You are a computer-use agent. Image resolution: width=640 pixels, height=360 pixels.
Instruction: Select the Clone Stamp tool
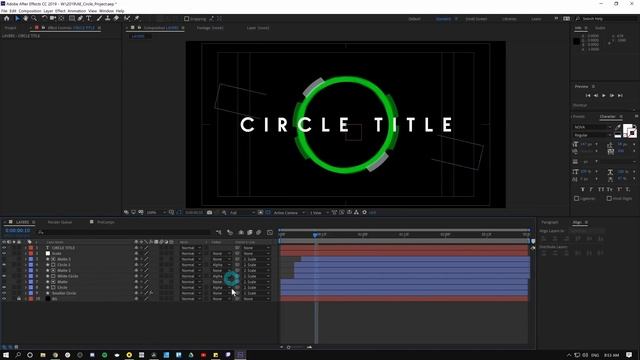[108, 18]
